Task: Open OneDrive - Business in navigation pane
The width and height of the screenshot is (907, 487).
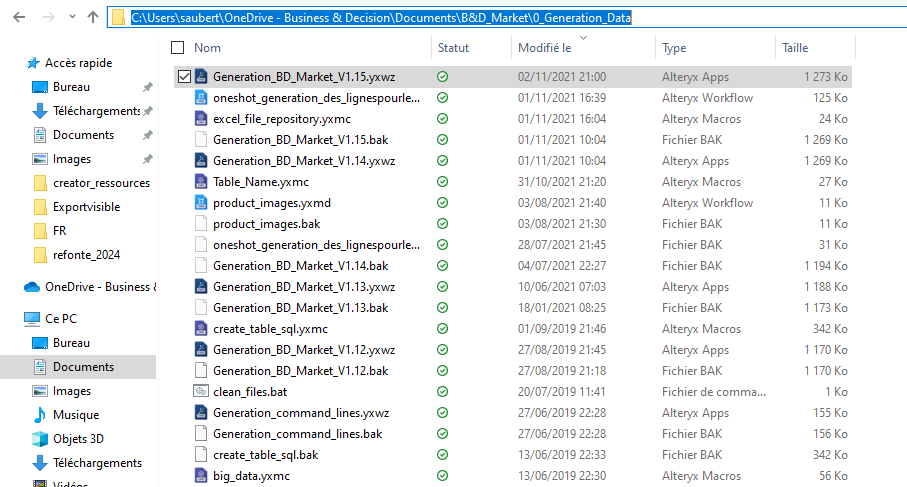Action: tap(100, 287)
